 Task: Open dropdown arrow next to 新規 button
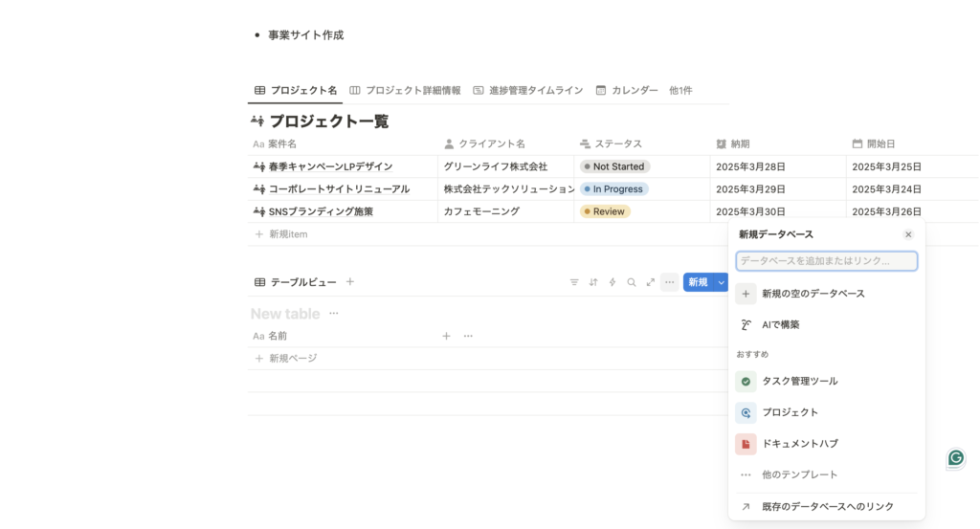click(722, 282)
